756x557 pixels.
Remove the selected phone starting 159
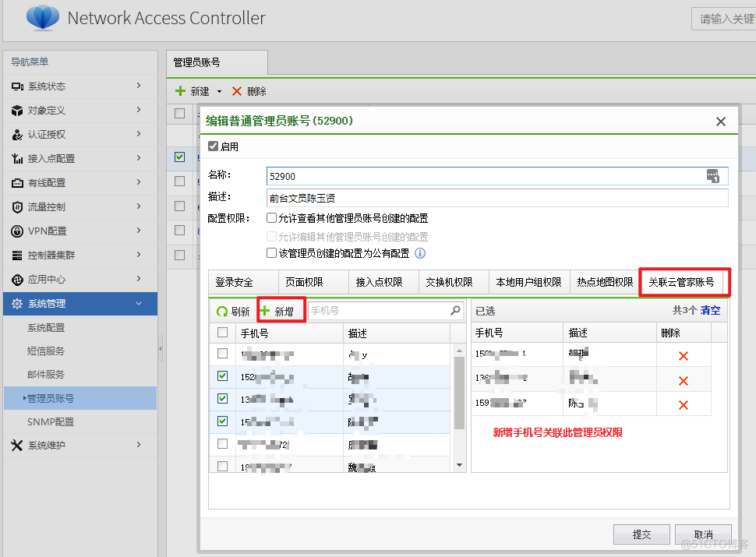click(684, 405)
